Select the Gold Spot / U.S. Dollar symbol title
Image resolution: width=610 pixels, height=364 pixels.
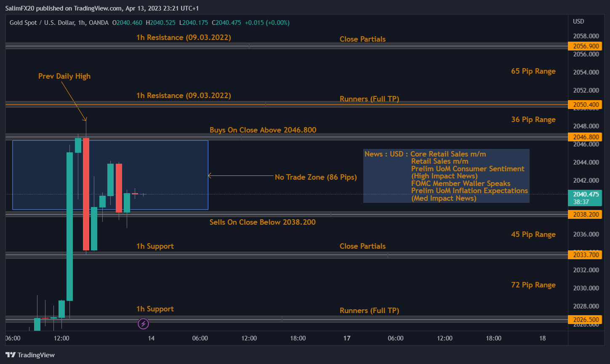[41, 22]
